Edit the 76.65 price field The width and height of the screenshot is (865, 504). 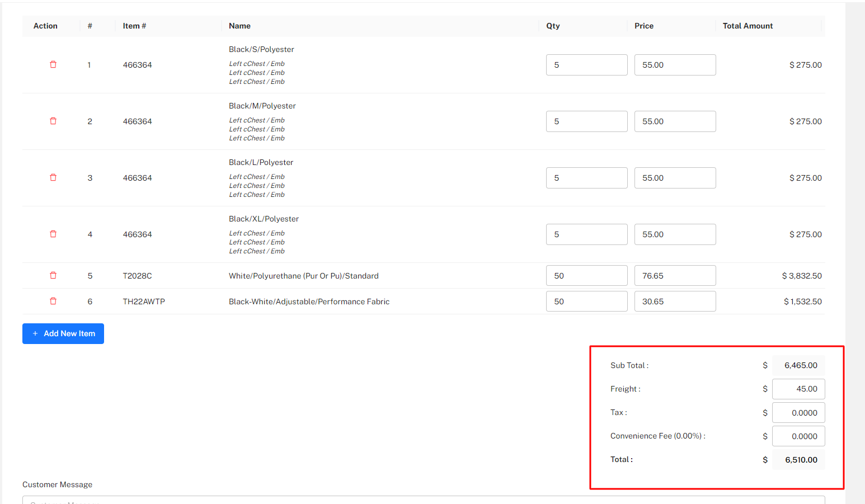coord(674,276)
